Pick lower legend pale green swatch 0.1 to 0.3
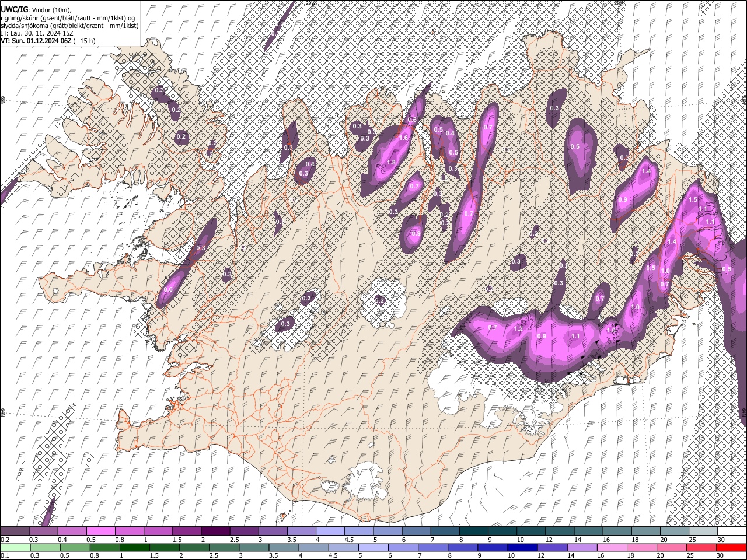This screenshot has width=747, height=560. pos(16,547)
